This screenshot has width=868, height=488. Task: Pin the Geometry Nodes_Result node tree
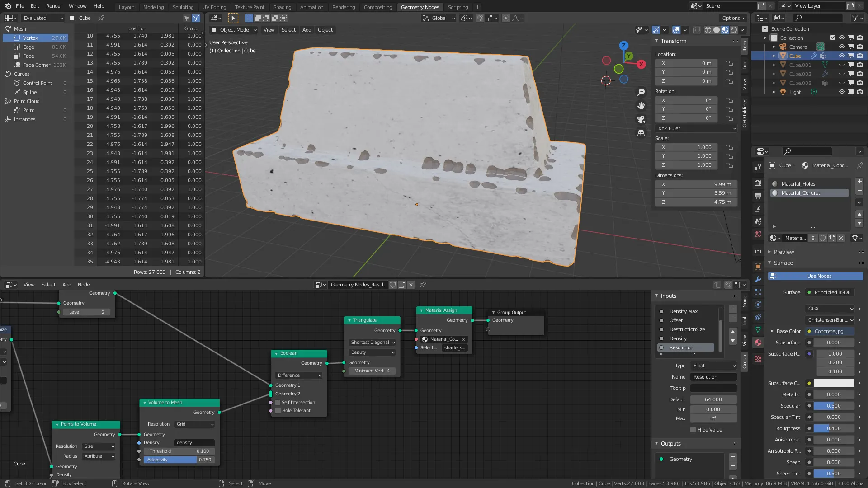click(423, 285)
